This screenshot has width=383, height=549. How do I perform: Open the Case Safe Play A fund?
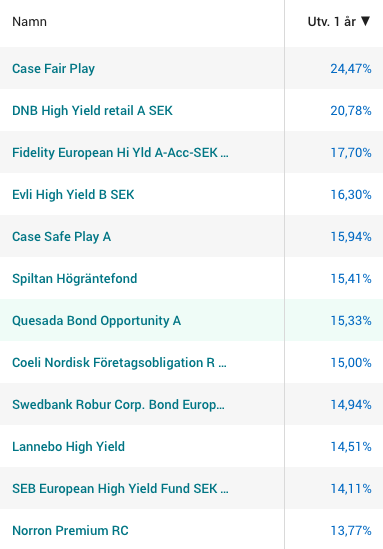[62, 237]
